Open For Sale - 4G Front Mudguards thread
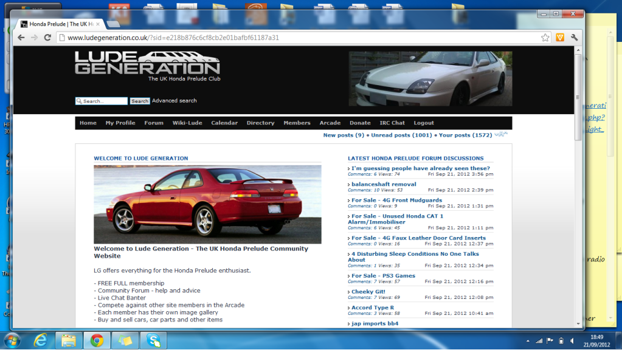Image resolution: width=622 pixels, height=364 pixels. coord(396,201)
